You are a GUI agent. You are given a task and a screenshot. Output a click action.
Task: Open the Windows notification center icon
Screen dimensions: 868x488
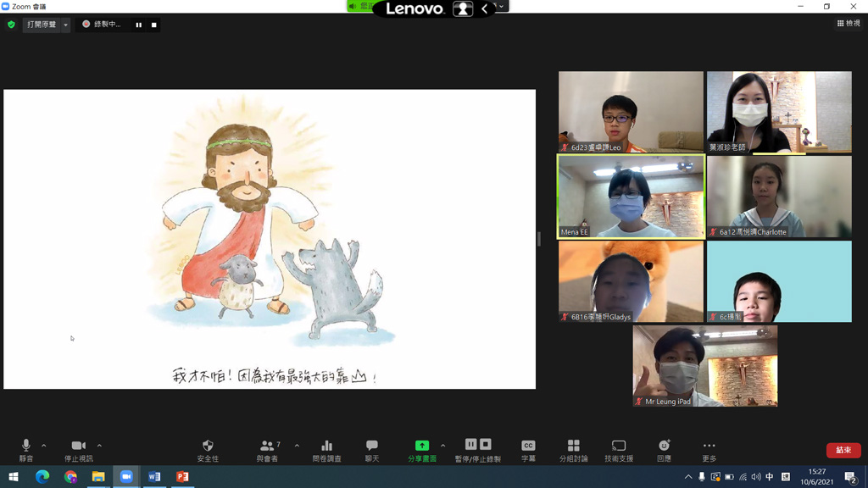(x=851, y=477)
